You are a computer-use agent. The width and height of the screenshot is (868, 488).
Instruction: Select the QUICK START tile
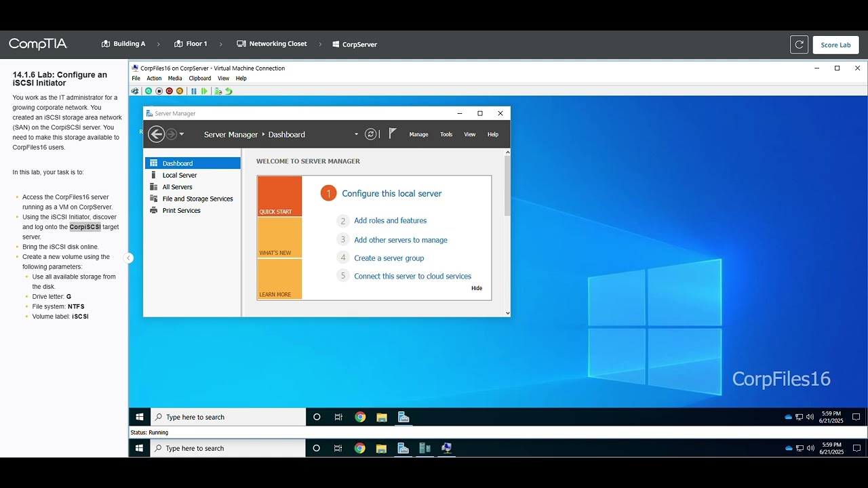point(279,197)
